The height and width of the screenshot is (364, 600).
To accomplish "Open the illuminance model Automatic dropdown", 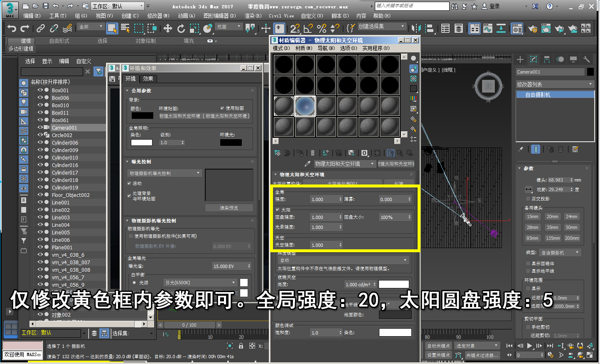I will pos(343,260).
